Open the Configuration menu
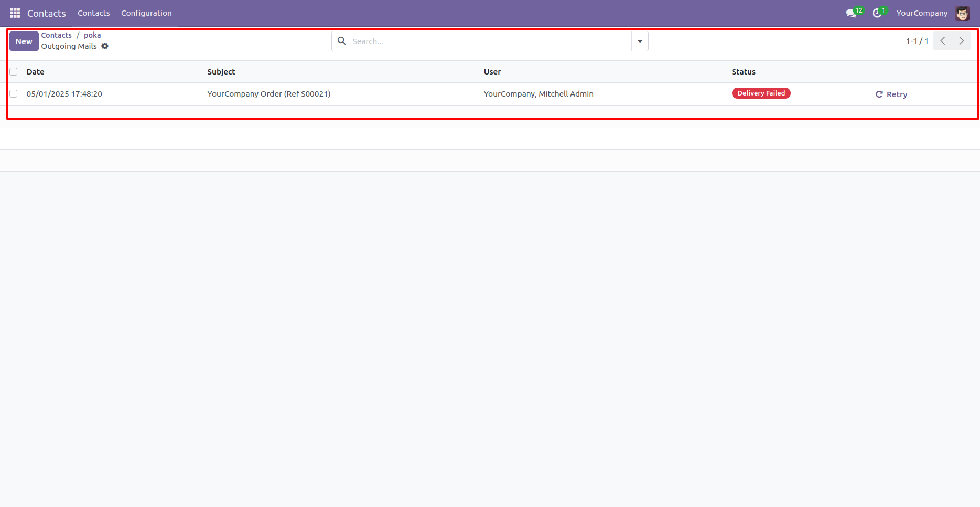The height and width of the screenshot is (507, 980). pyautogui.click(x=146, y=13)
